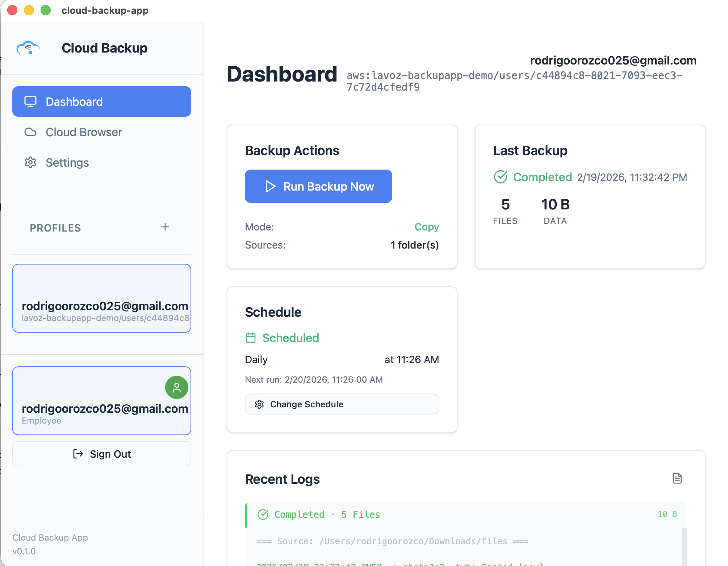This screenshot has width=728, height=566.
Task: Click the sign-out arrow icon
Action: pyautogui.click(x=78, y=454)
